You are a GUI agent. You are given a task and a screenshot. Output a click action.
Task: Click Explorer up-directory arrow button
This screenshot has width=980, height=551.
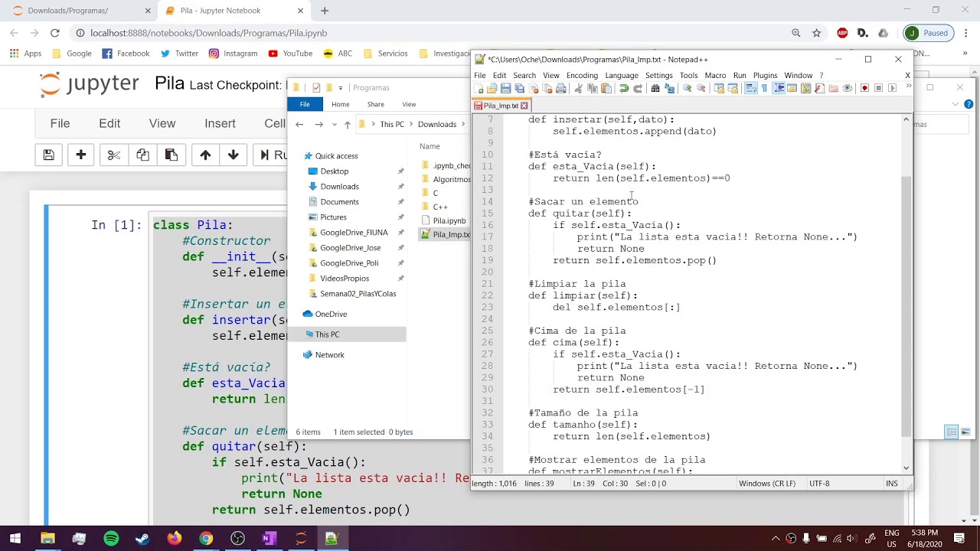347,124
